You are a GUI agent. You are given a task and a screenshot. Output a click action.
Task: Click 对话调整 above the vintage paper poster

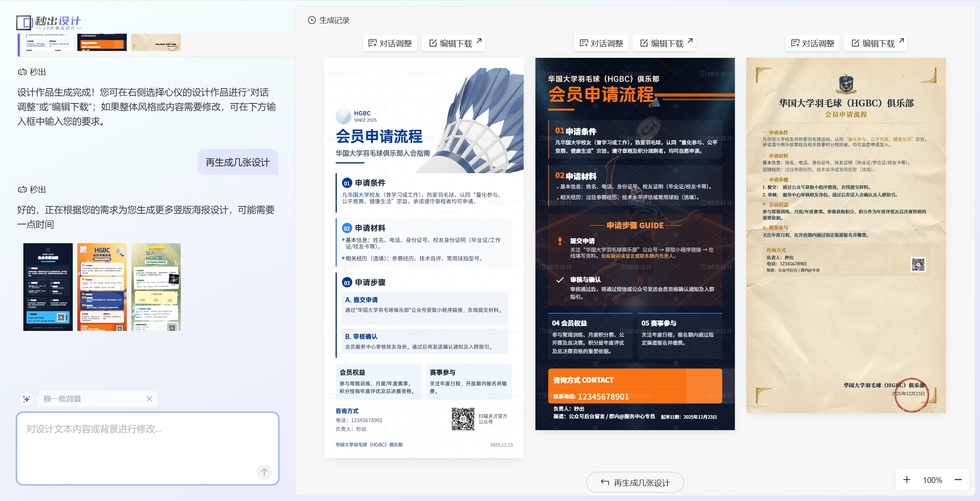[813, 43]
